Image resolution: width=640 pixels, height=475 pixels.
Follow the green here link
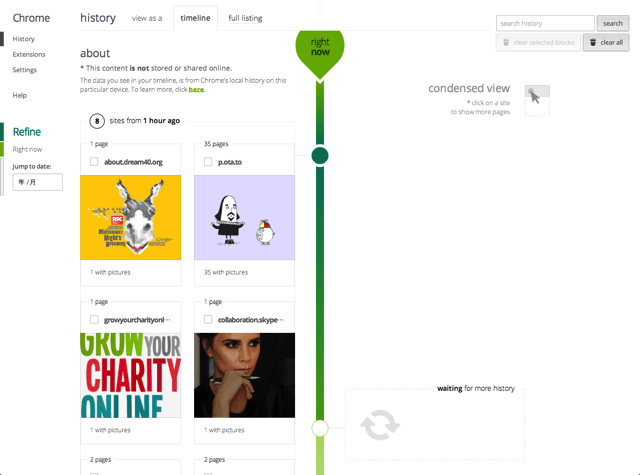coord(196,89)
